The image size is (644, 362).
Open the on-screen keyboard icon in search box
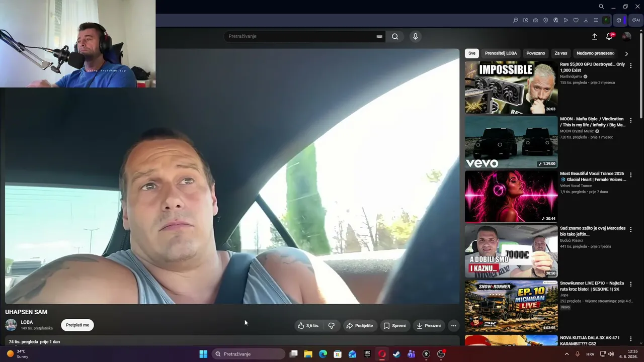click(x=379, y=36)
